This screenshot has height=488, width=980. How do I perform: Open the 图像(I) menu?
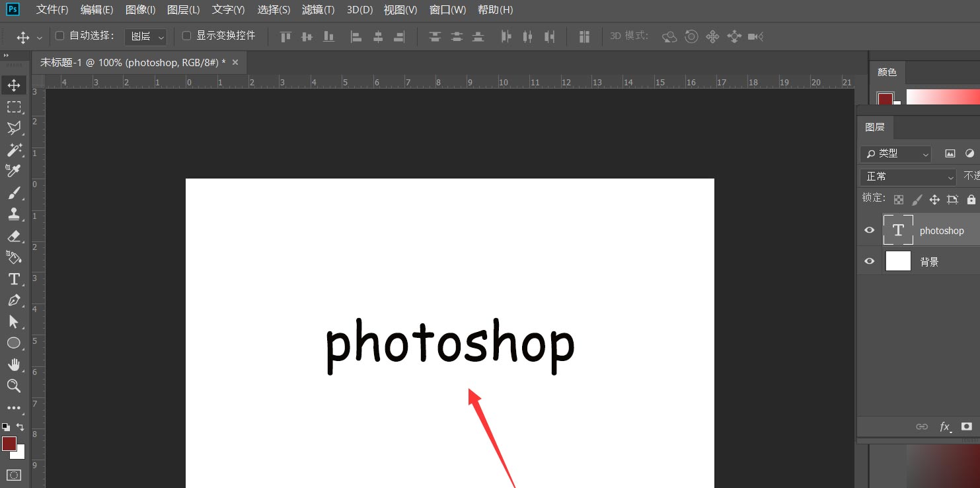coord(141,10)
